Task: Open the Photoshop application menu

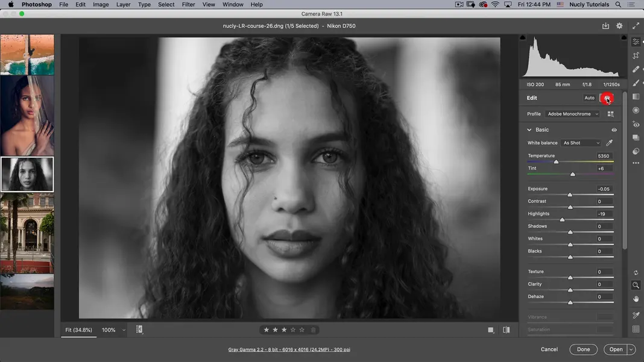Action: pyautogui.click(x=37, y=4)
